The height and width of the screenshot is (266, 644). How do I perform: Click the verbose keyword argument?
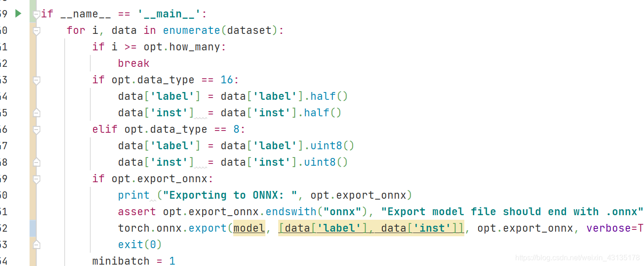609,228
